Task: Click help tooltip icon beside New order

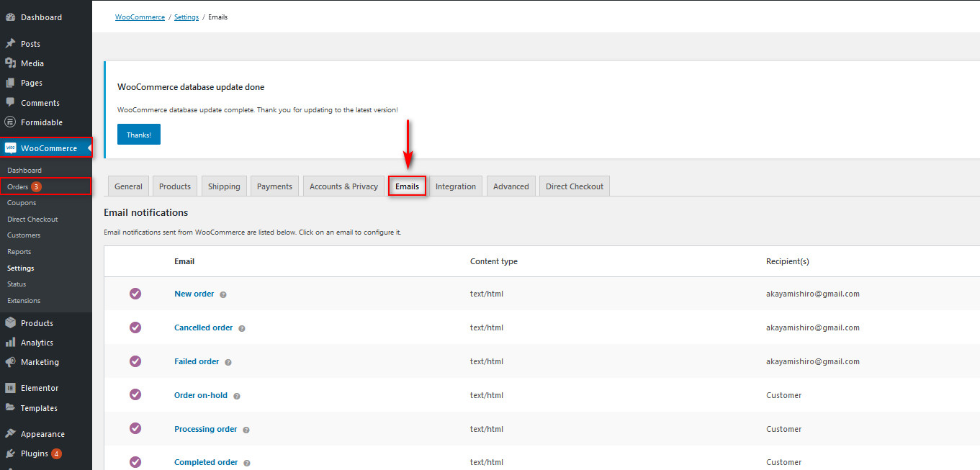Action: click(223, 294)
